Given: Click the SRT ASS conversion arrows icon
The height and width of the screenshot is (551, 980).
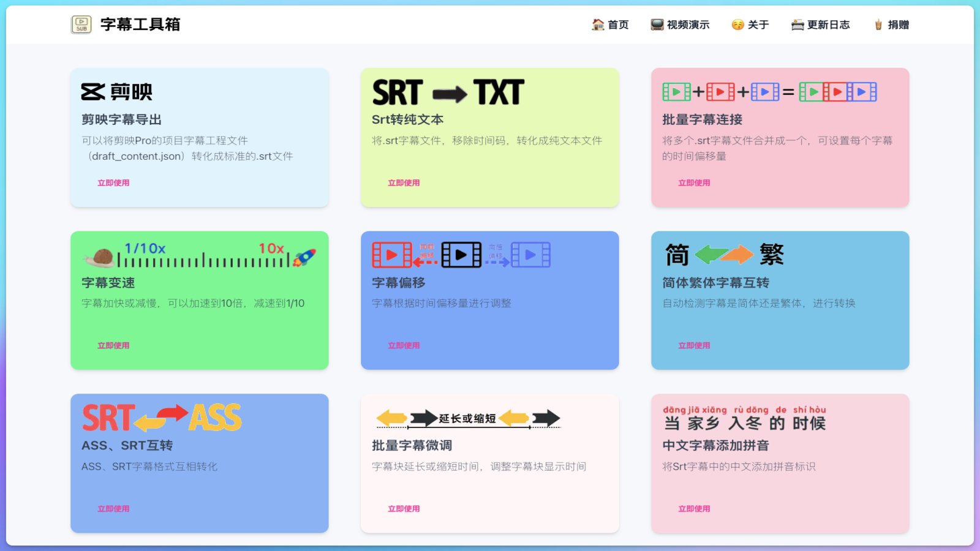Looking at the screenshot, I should pyautogui.click(x=162, y=418).
